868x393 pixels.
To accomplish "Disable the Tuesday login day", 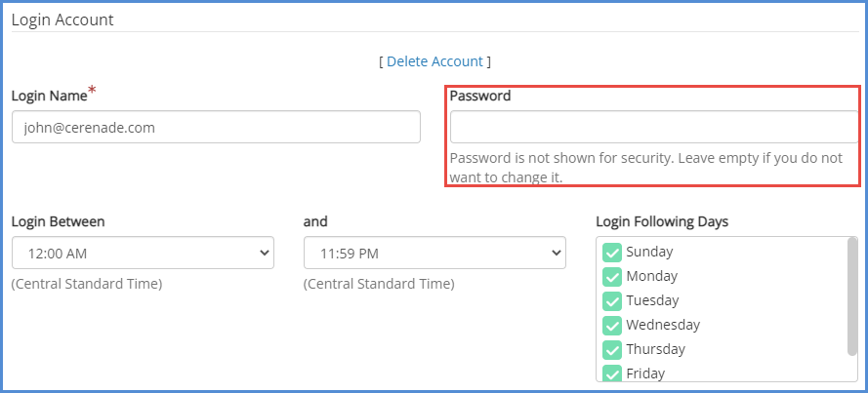I will click(x=612, y=300).
